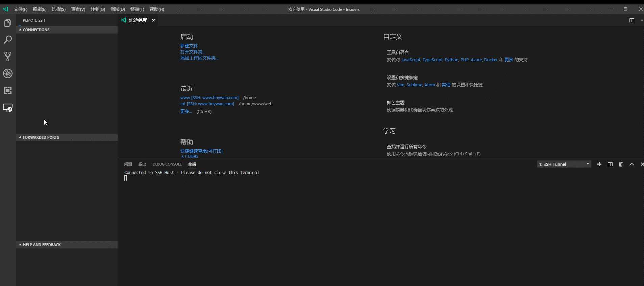Viewport: 644px width, 286px height.
Task: Click the Docker support link
Action: coord(491,60)
